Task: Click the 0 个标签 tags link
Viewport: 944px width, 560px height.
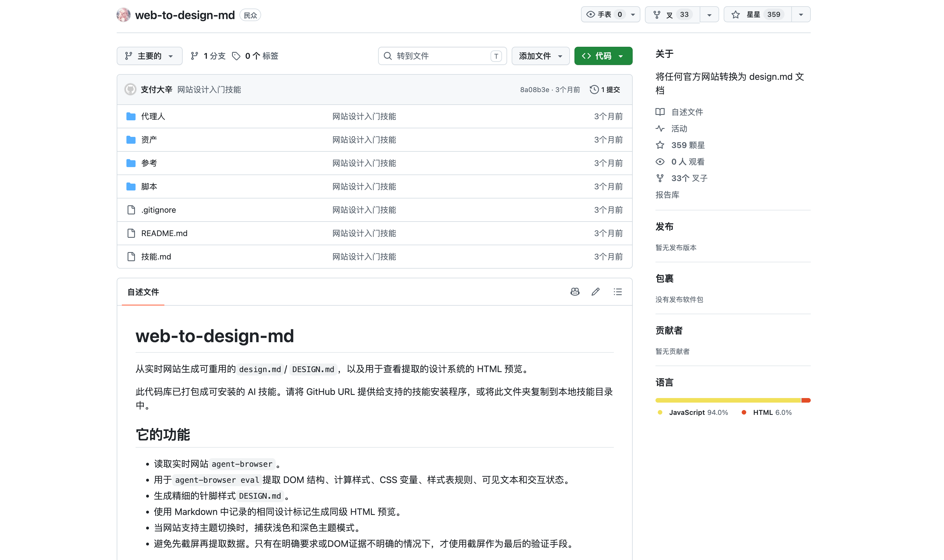Action: click(255, 56)
